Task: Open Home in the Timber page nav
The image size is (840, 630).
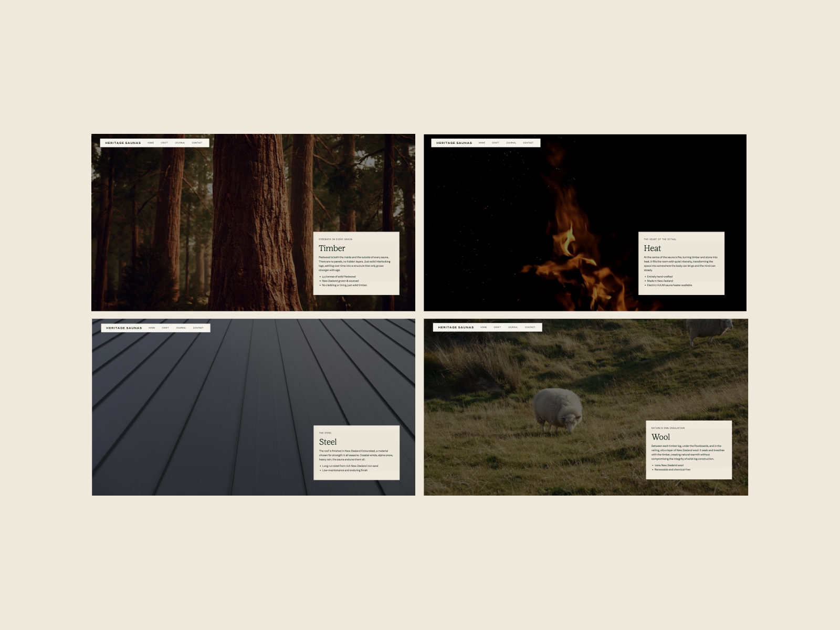Action: point(151,143)
